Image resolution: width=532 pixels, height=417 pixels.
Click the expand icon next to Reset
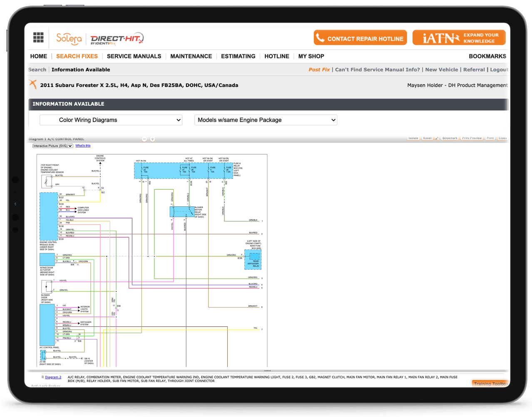[437, 138]
